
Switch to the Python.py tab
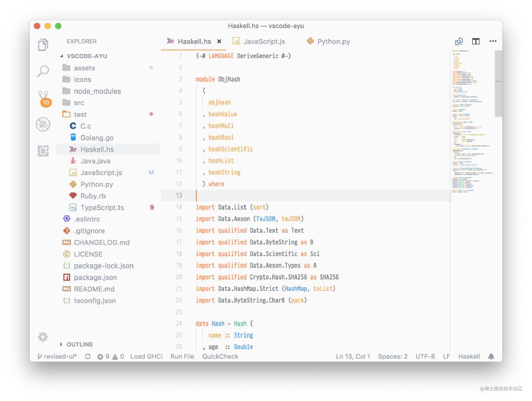coord(333,42)
